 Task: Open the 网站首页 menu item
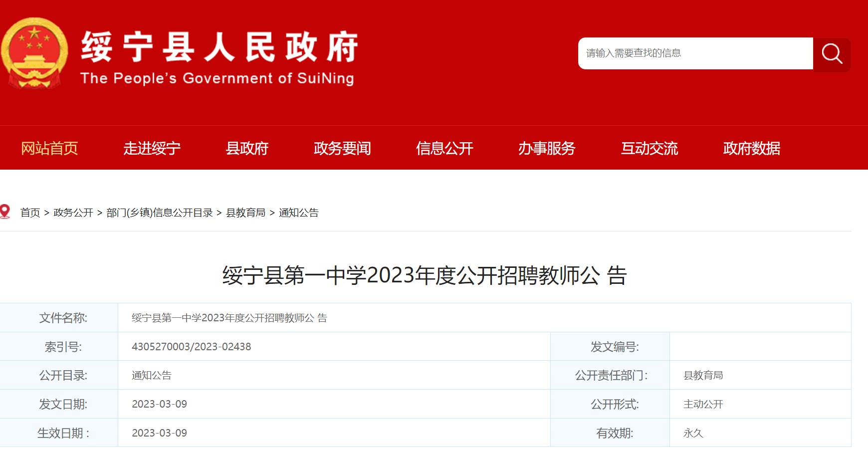[49, 148]
